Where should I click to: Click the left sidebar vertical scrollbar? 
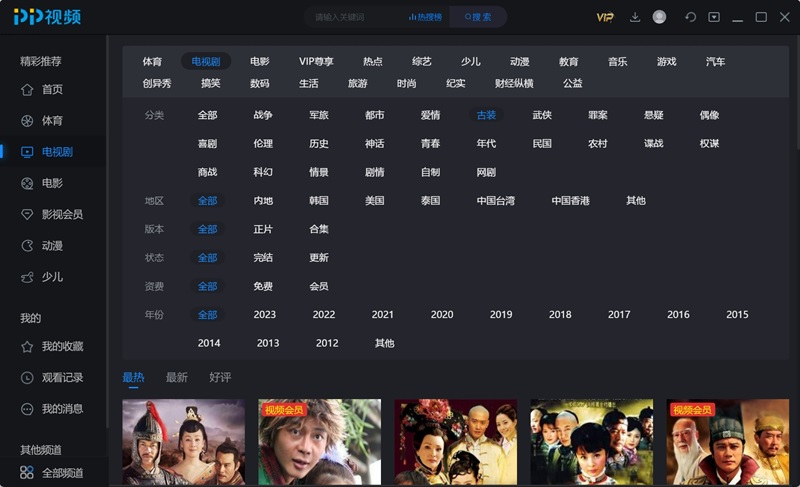107,232
